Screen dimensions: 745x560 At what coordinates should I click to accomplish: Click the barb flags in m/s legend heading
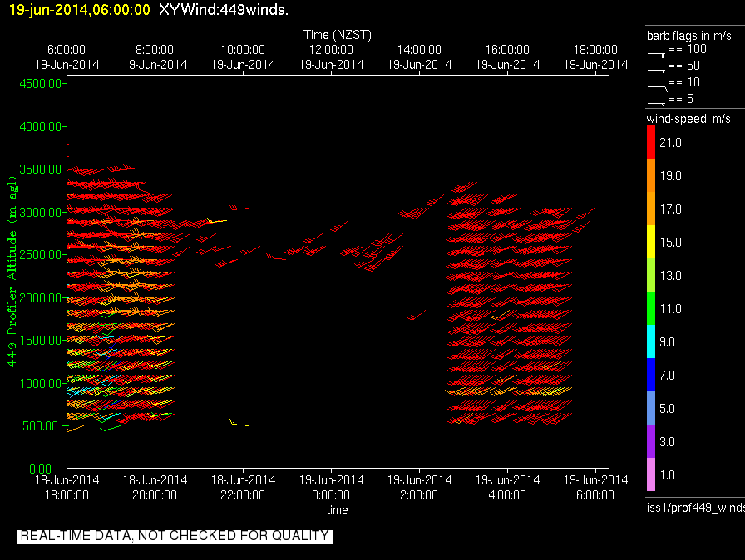(689, 36)
